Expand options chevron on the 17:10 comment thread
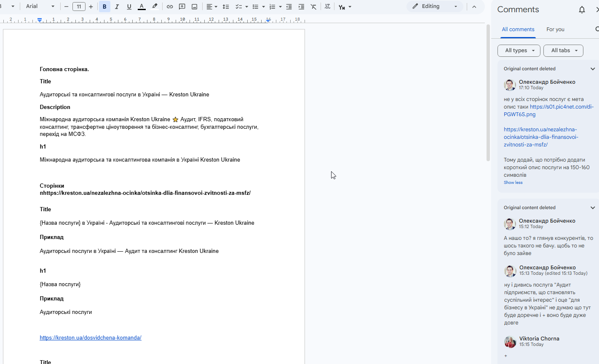 click(x=593, y=69)
